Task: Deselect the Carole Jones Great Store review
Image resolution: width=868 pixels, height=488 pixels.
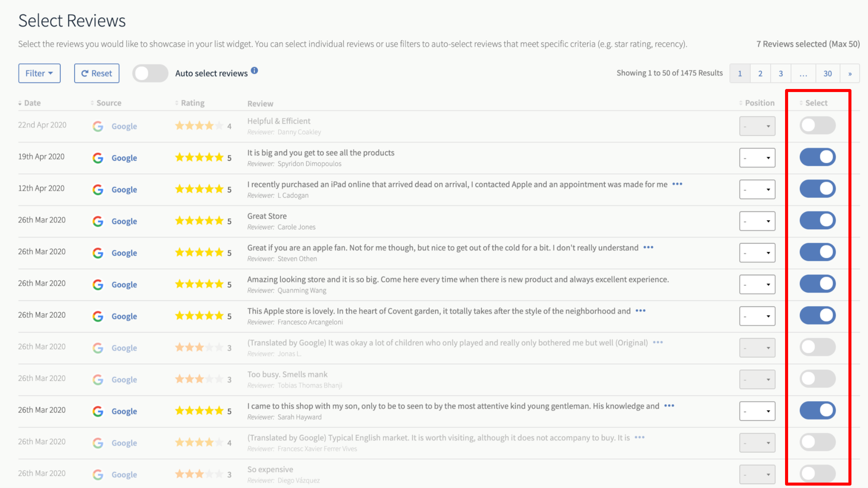Action: coord(818,221)
